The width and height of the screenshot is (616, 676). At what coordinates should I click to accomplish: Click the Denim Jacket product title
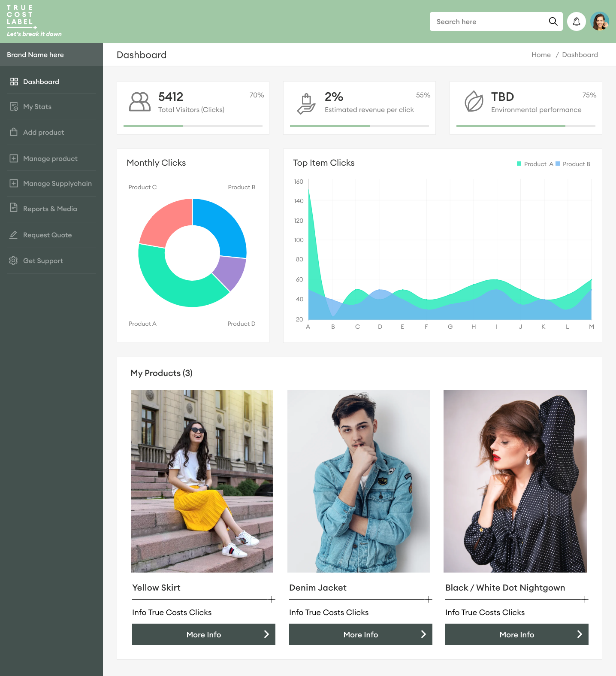pos(318,588)
